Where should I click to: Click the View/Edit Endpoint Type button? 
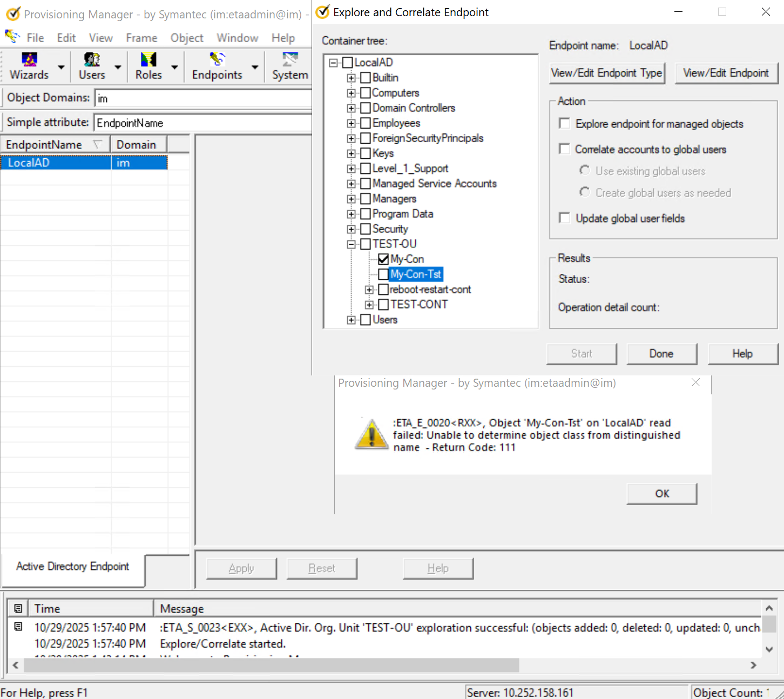click(606, 73)
